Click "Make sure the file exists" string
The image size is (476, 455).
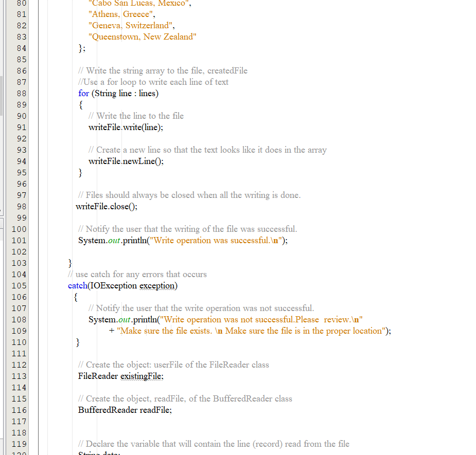(165, 331)
